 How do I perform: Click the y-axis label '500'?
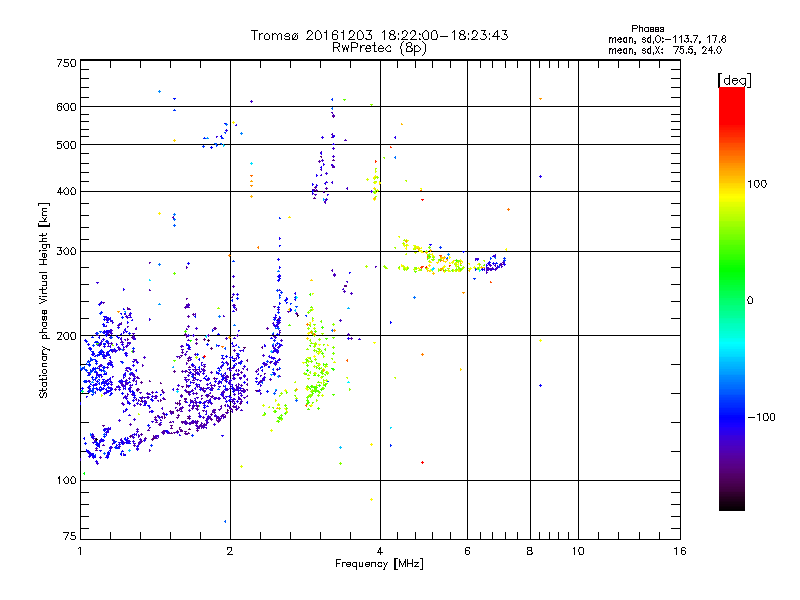click(x=66, y=145)
